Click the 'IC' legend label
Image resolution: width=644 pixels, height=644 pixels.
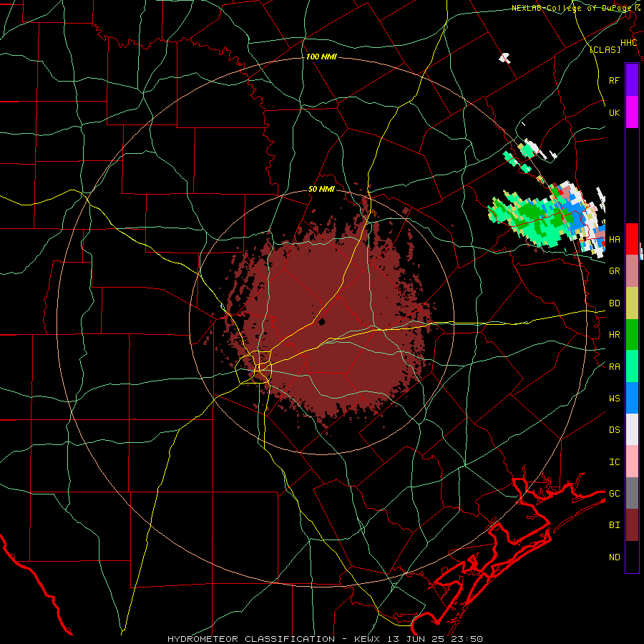(614, 462)
